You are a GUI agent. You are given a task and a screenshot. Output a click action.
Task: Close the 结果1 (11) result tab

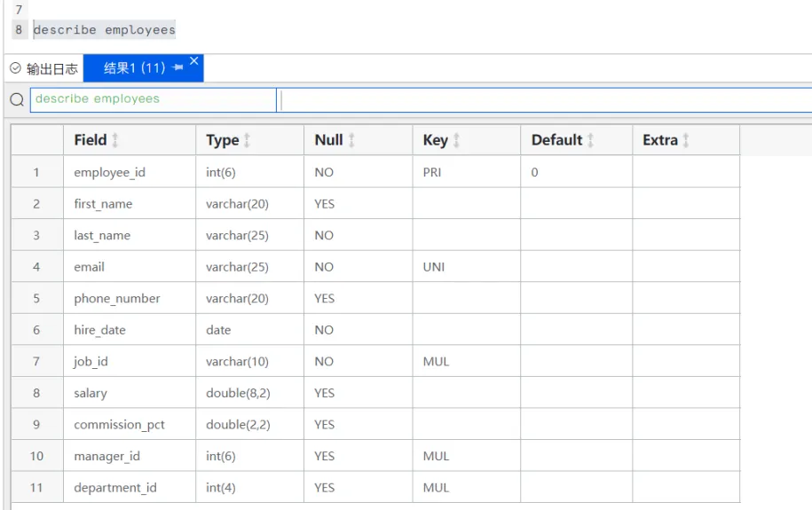tap(194, 61)
